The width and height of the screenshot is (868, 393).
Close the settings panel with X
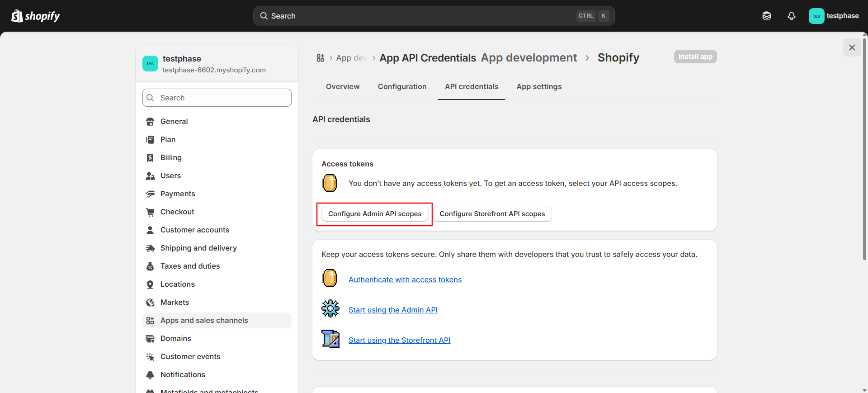coord(852,47)
